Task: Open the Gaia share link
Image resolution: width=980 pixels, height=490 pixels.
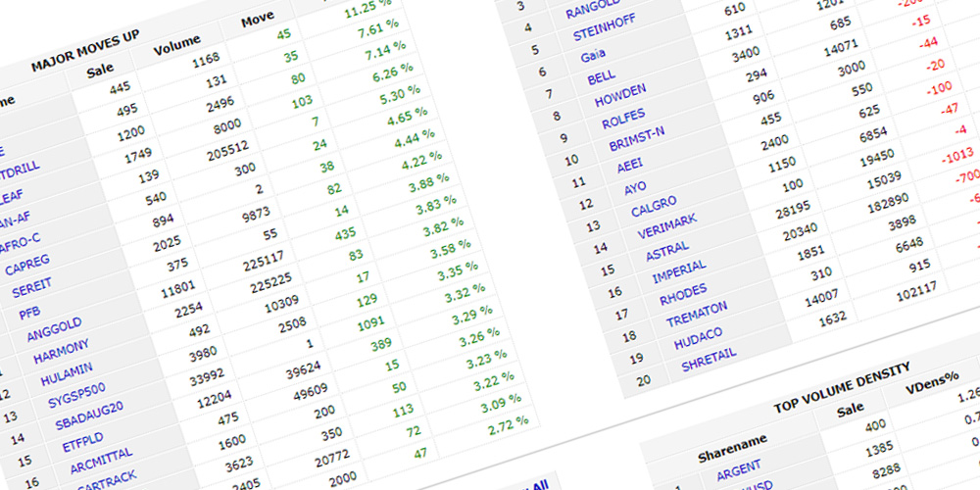Action: point(593,57)
